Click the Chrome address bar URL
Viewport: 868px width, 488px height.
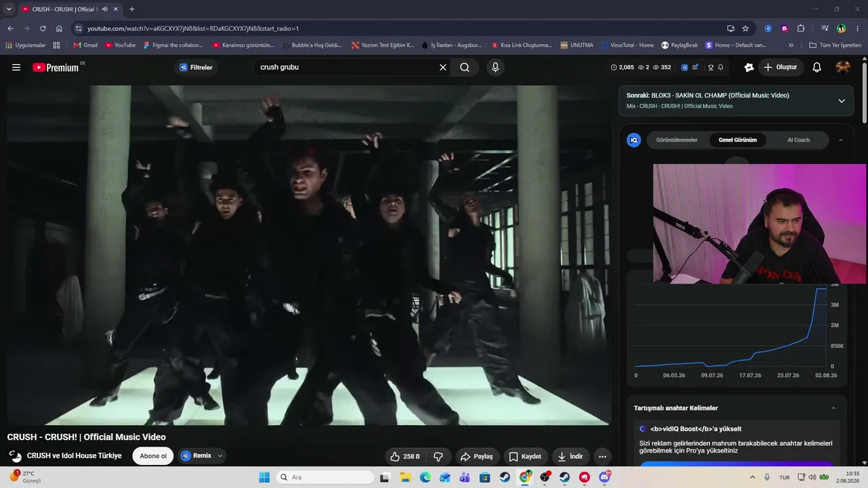(193, 28)
